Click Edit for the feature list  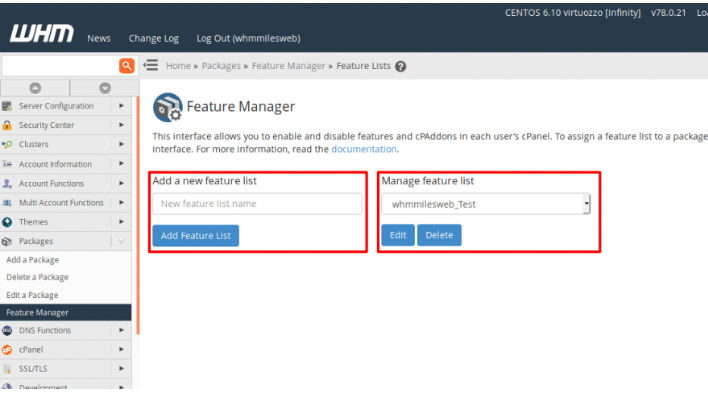[398, 235]
